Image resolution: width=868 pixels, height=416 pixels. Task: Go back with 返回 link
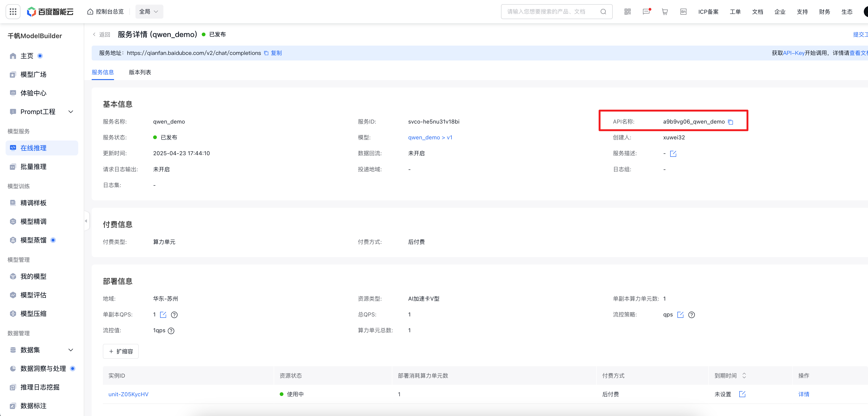(x=101, y=34)
